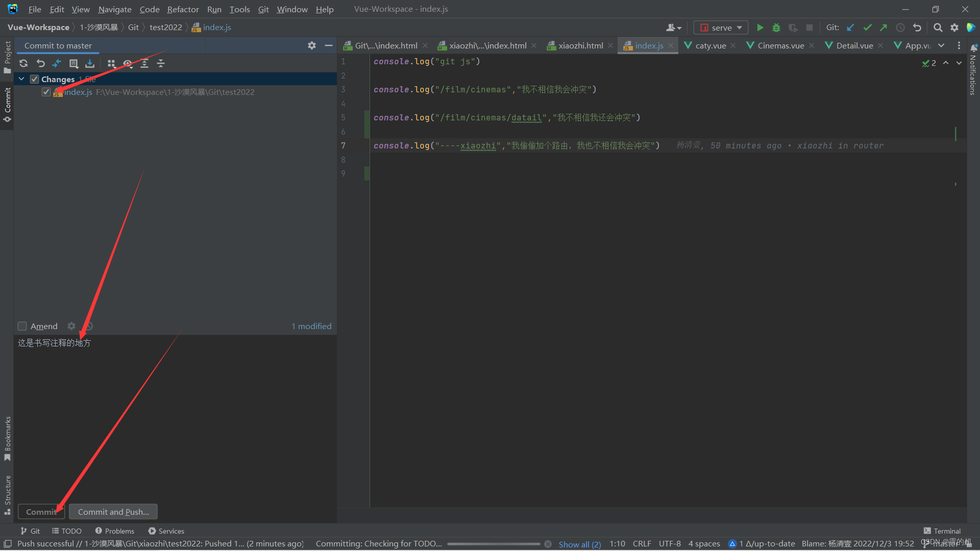Click the Shelve changes icon
The width and height of the screenshot is (980, 551).
coord(90,63)
